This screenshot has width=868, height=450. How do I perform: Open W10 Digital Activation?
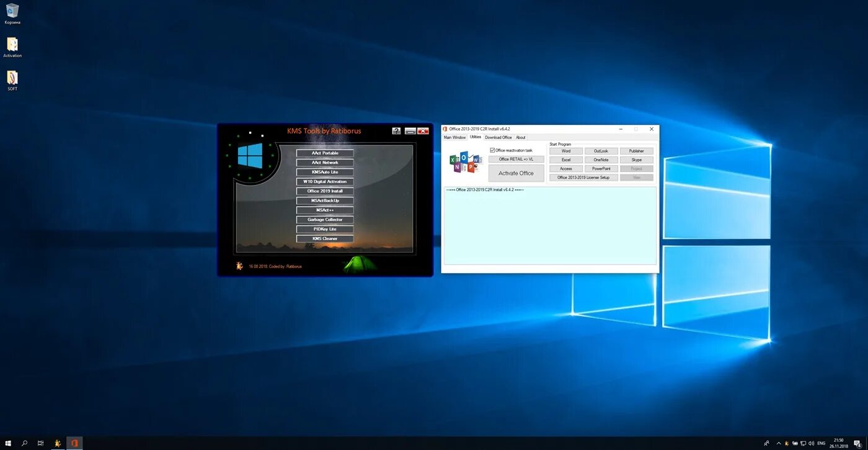(x=325, y=181)
